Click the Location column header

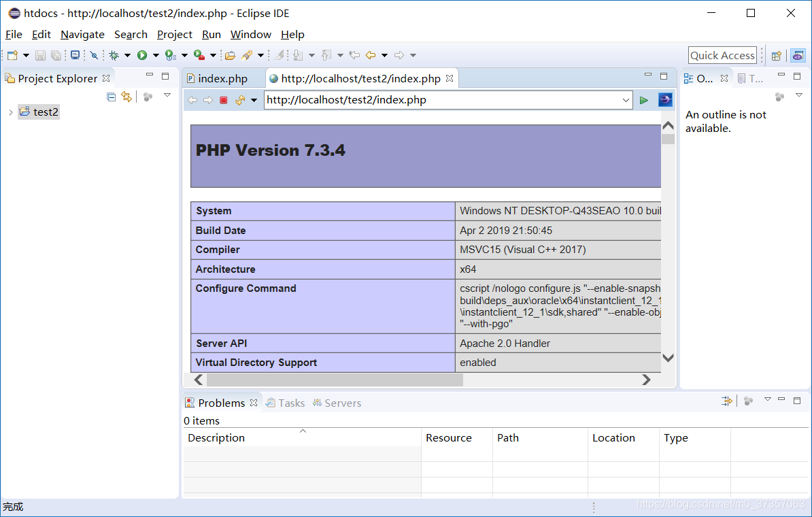[x=624, y=437]
